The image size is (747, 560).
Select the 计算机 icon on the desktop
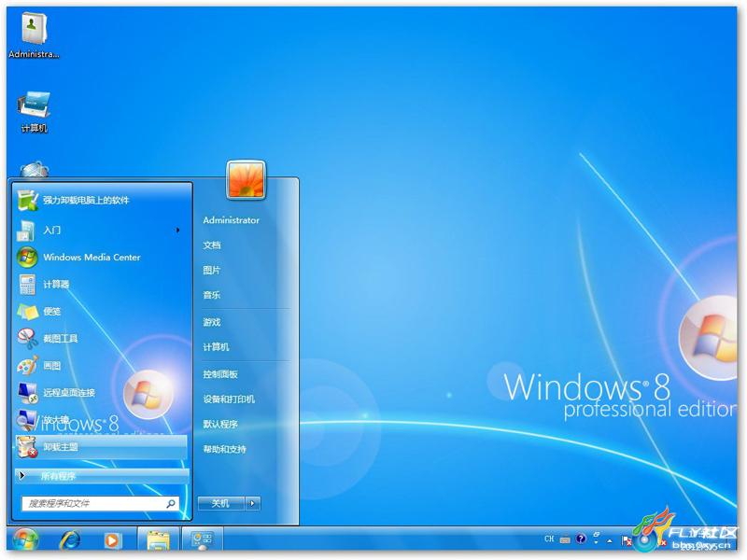coord(34,111)
